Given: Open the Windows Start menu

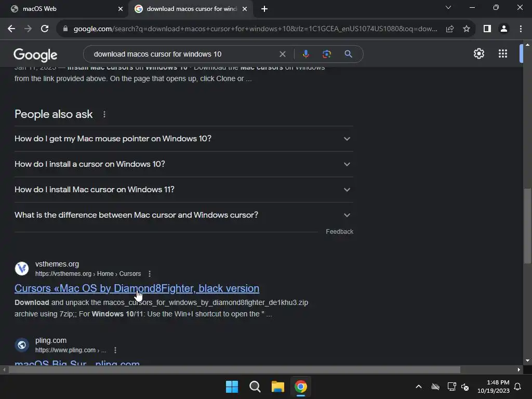Looking at the screenshot, I should point(232,387).
